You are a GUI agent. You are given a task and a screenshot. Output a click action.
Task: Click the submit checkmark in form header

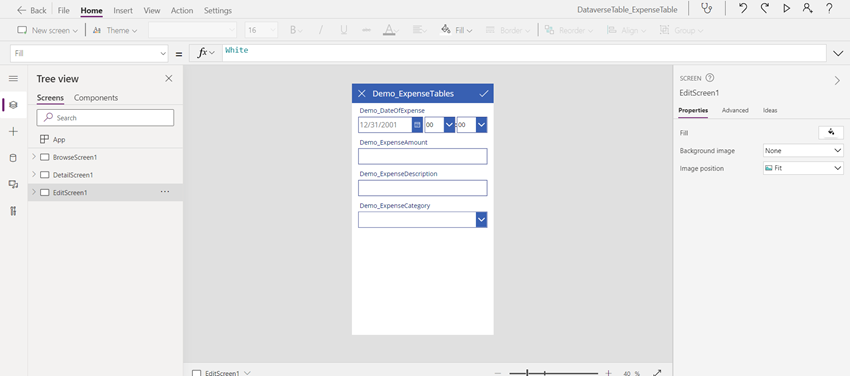(484, 93)
